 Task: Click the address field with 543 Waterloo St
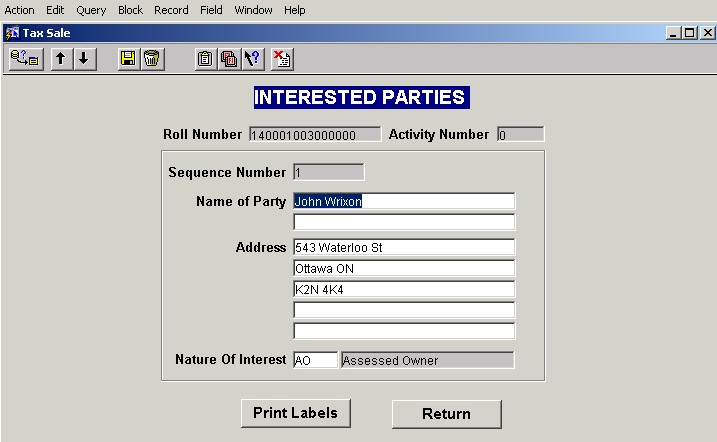pos(404,247)
